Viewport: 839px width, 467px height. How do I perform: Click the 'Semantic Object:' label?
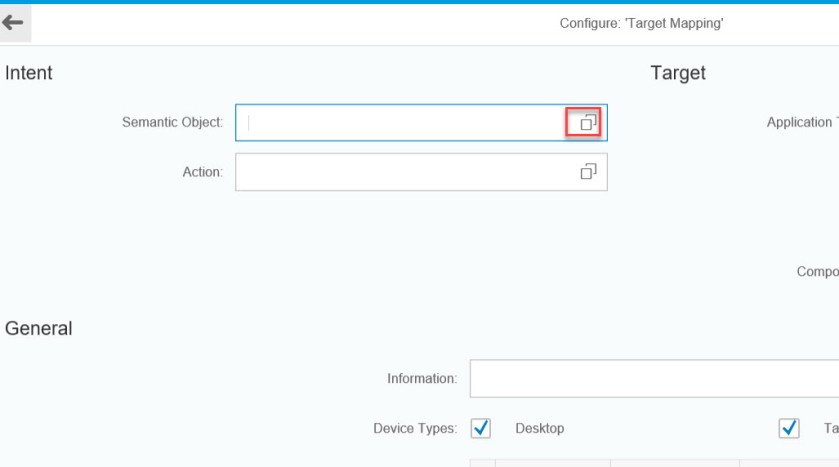pos(172,123)
